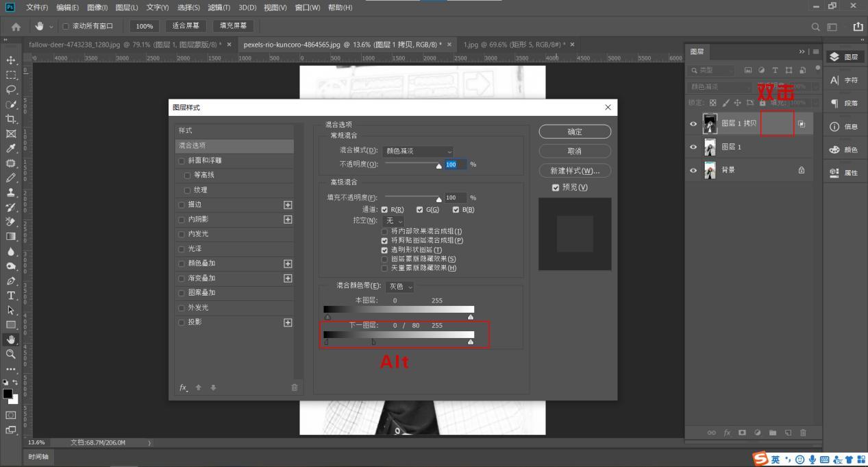Click the home icon in options bar

coord(16,26)
